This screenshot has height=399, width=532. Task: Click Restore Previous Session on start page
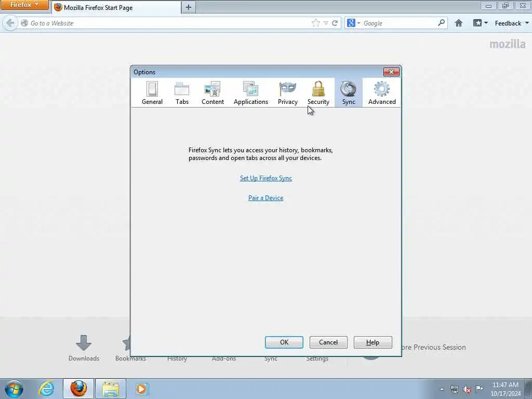pos(434,347)
